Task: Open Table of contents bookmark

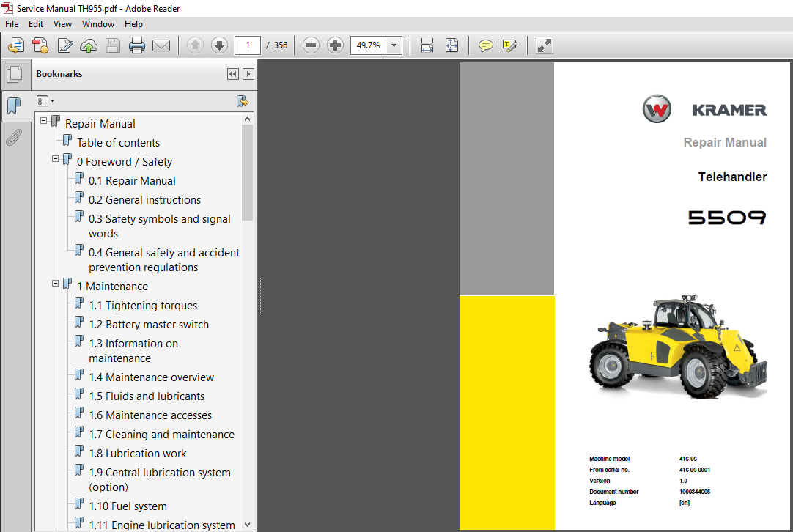Action: click(118, 143)
